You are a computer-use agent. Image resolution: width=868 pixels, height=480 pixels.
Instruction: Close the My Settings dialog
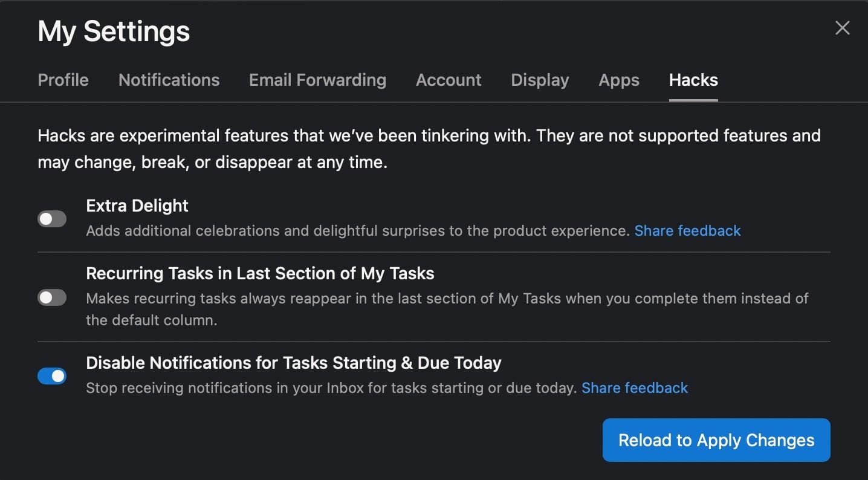pos(842,28)
